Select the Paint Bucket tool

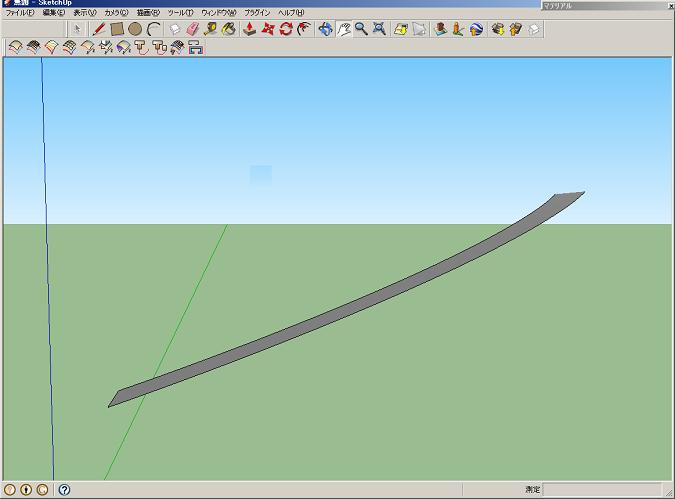coord(228,29)
